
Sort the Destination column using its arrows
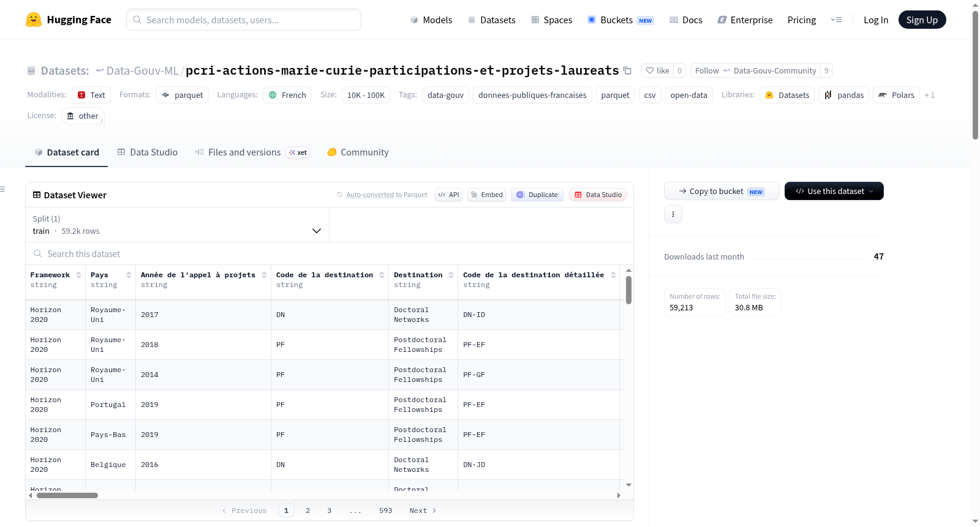(x=451, y=275)
